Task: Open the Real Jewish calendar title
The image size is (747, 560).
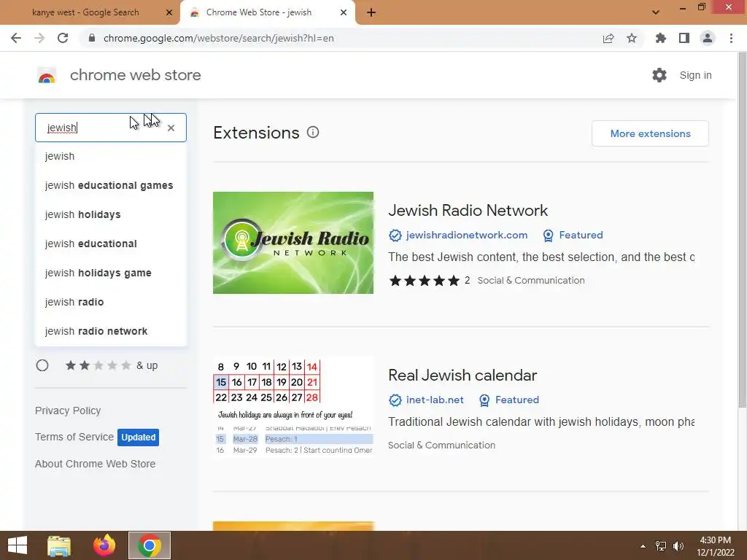Action: point(462,376)
